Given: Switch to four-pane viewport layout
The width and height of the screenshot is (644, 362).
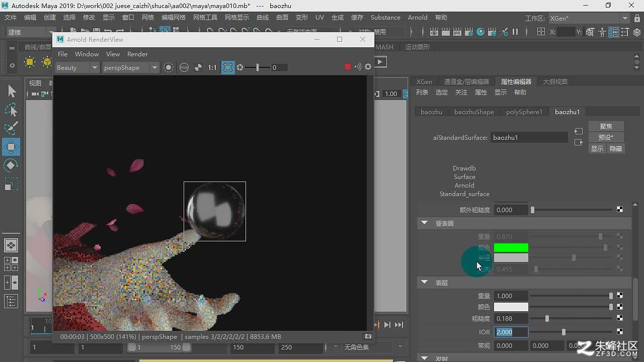Looking at the screenshot, I should 11,264.
